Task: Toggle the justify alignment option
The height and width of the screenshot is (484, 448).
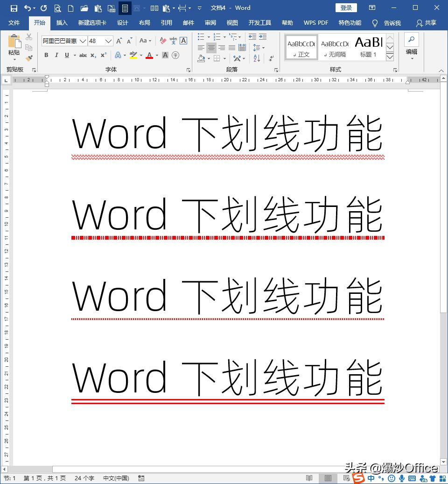Action: [231, 47]
